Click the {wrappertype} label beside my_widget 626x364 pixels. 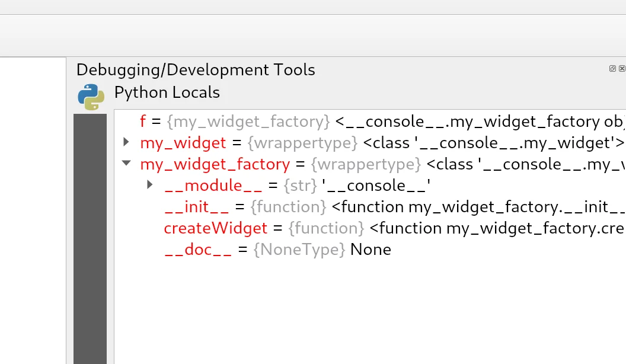click(x=302, y=143)
